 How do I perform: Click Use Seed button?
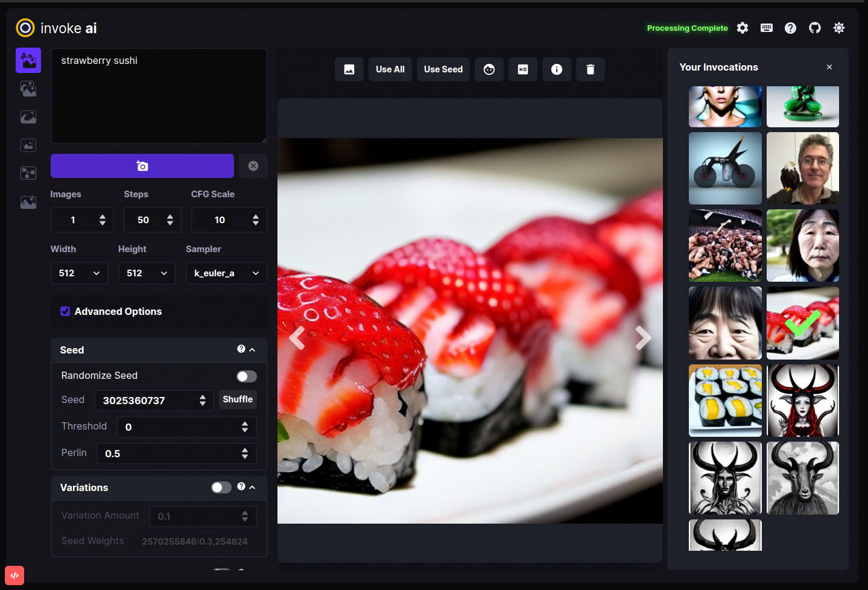(x=443, y=69)
